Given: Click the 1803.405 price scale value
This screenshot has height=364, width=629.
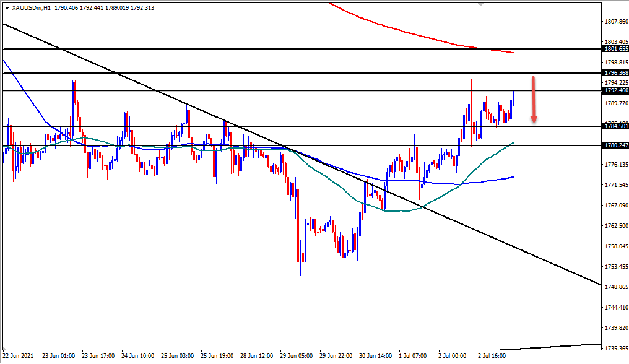Looking at the screenshot, I should [617, 41].
